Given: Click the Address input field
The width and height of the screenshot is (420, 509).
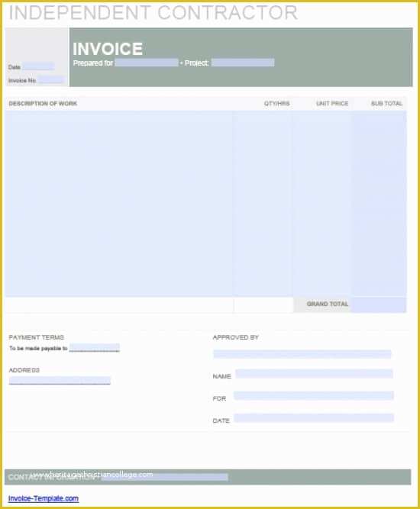Looking at the screenshot, I should click(x=60, y=381).
